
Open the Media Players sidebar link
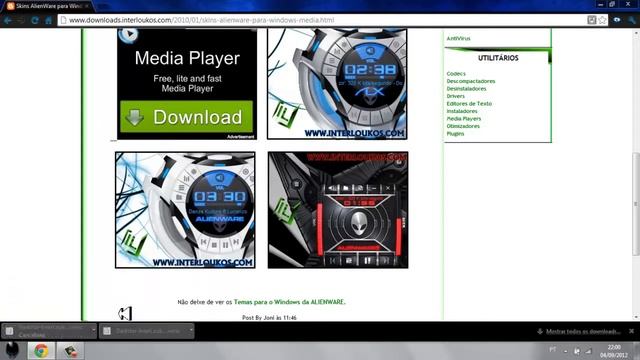tap(464, 119)
